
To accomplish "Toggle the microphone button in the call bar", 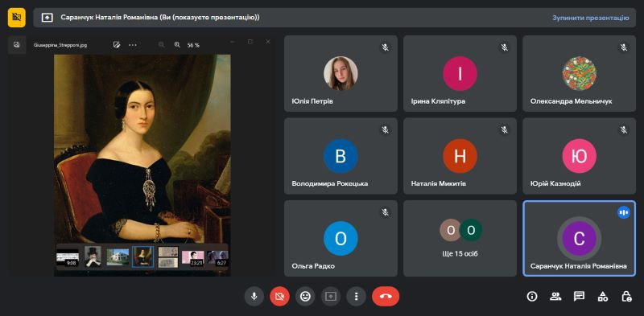I will click(x=254, y=297).
